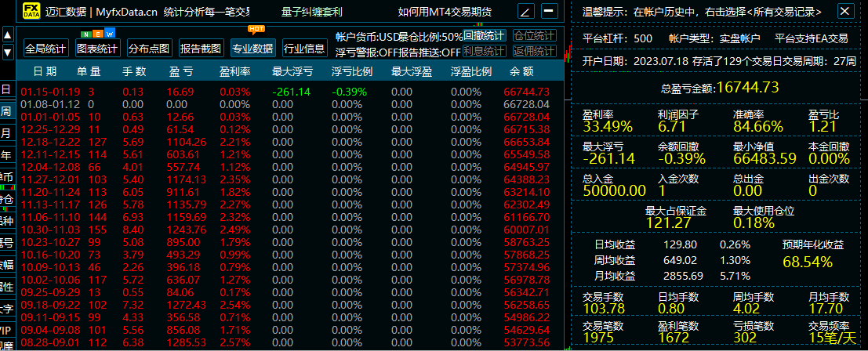This screenshot has height=351, width=868.
Task: Click 平台杠杆: 500 text
Action: click(x=617, y=38)
